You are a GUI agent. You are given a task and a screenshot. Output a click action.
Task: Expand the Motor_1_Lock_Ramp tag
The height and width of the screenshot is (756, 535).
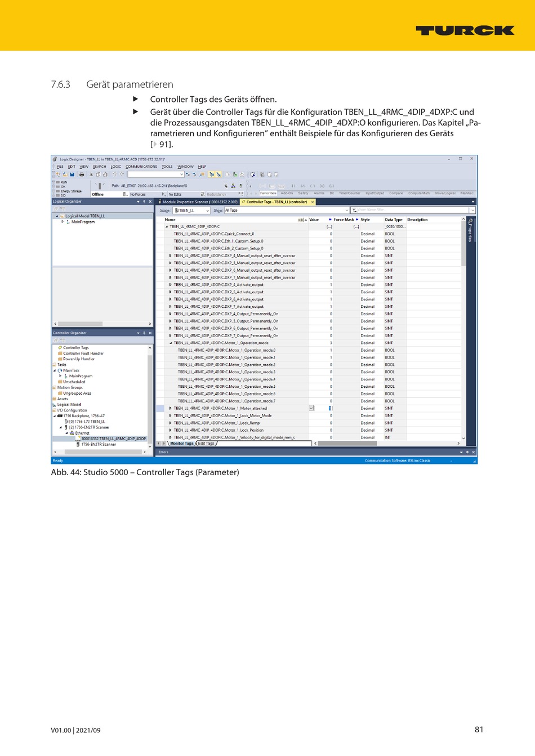[171, 423]
